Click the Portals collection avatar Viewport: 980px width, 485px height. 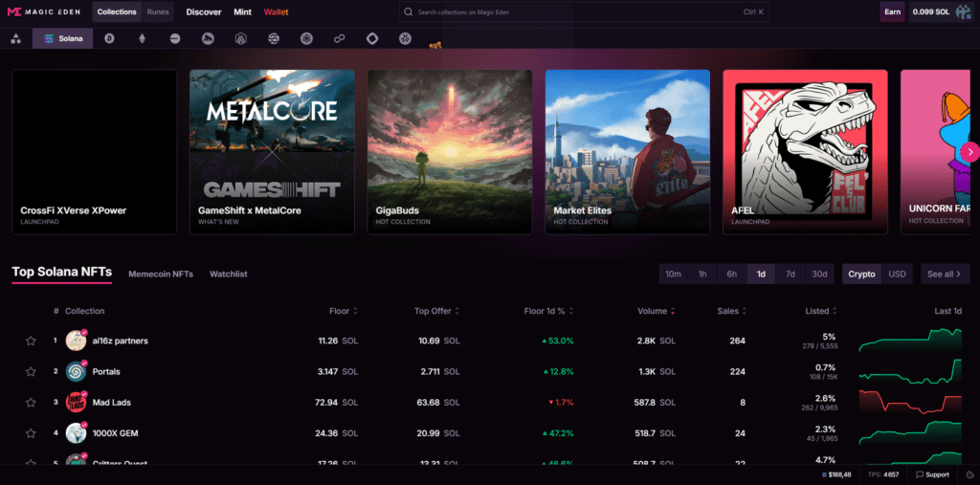click(76, 371)
